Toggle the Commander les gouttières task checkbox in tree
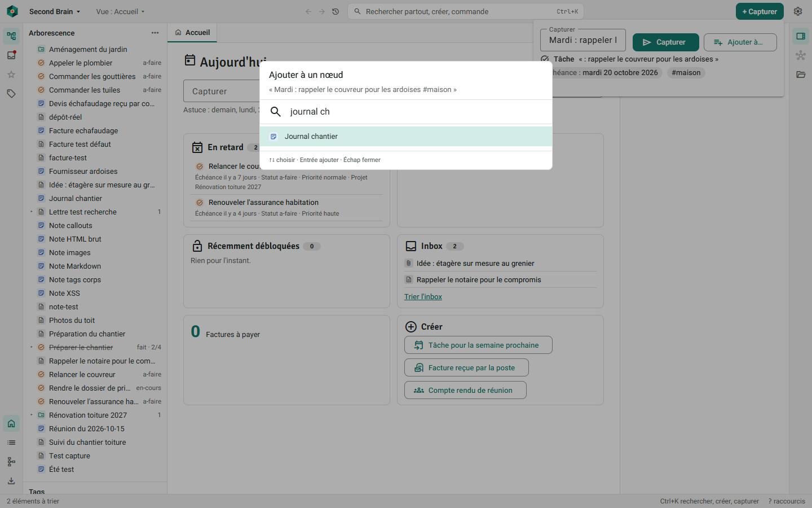 click(x=41, y=76)
